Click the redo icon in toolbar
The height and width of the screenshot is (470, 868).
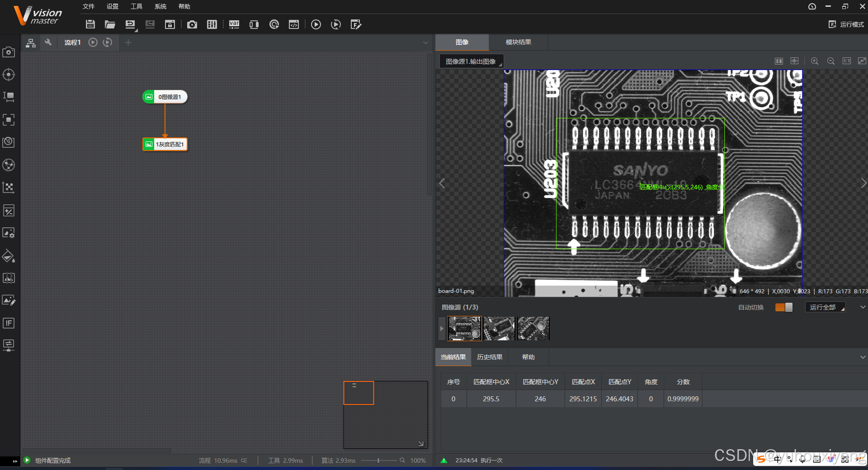[x=150, y=24]
